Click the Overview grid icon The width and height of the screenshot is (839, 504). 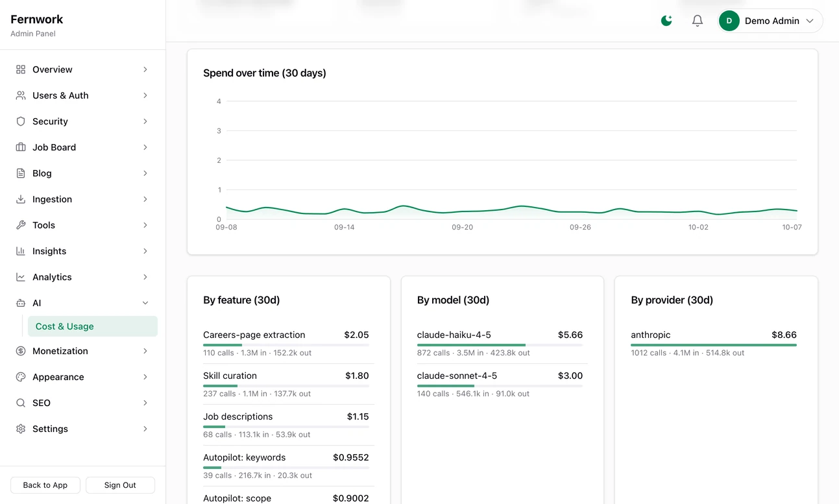(21, 69)
